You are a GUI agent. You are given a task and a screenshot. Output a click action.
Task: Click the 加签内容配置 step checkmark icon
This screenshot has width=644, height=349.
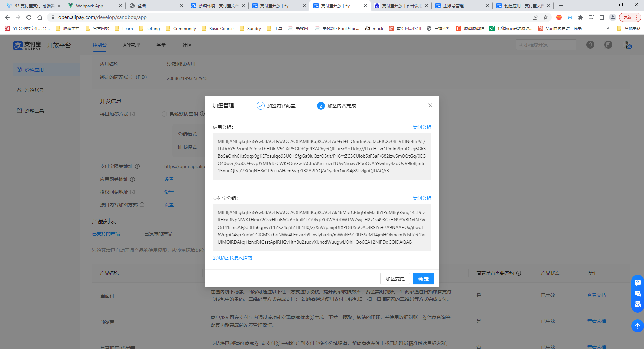pyautogui.click(x=261, y=106)
